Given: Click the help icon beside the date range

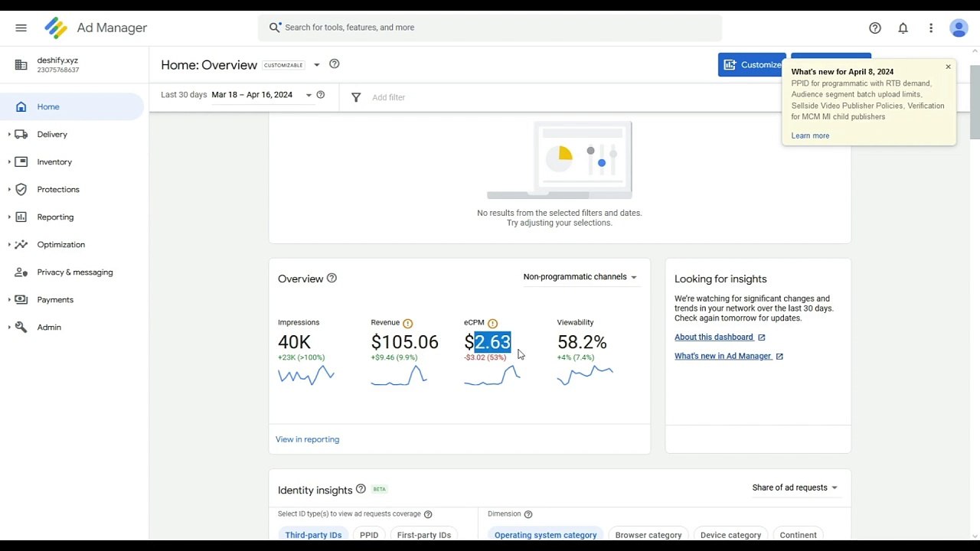Looking at the screenshot, I should (321, 95).
